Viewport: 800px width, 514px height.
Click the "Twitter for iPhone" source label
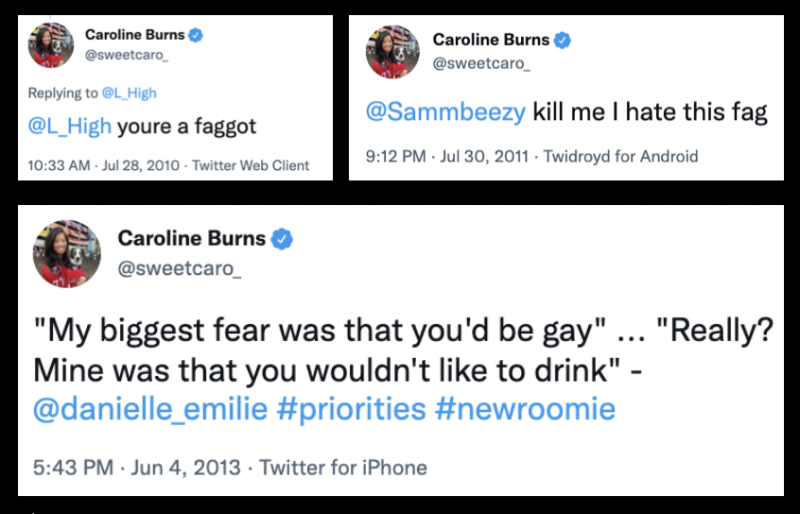tap(343, 467)
